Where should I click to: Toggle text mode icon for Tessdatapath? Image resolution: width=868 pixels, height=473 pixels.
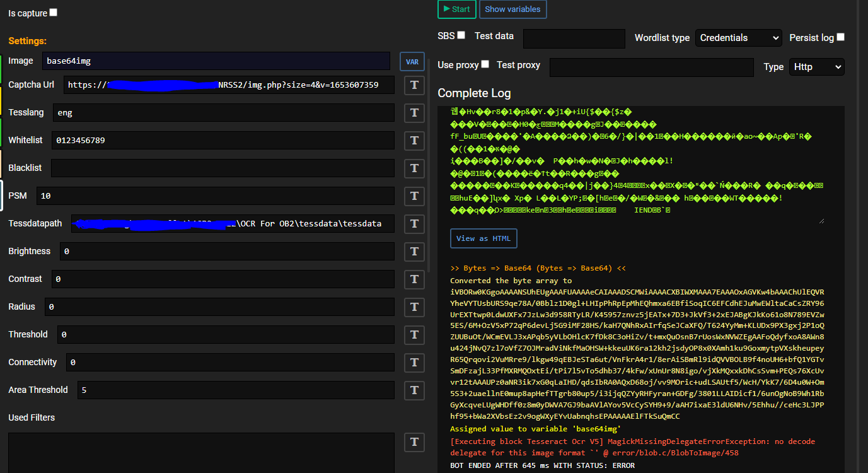(414, 224)
